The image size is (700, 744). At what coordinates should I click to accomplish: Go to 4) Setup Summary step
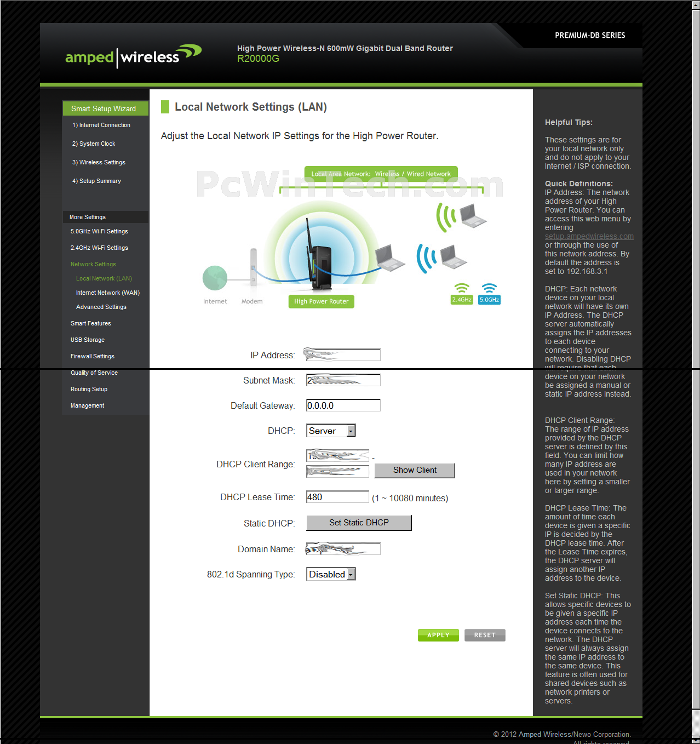click(x=96, y=181)
